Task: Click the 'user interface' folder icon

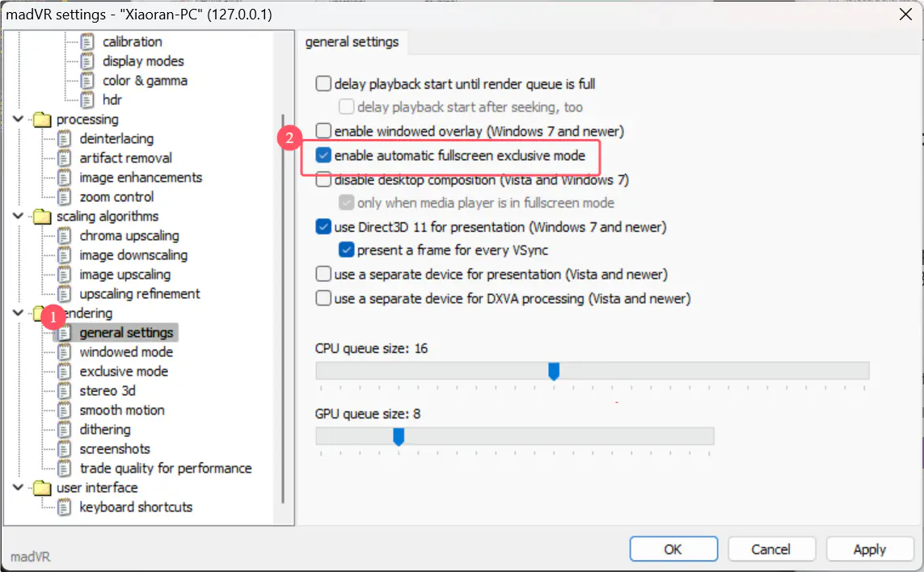Action: pos(42,488)
